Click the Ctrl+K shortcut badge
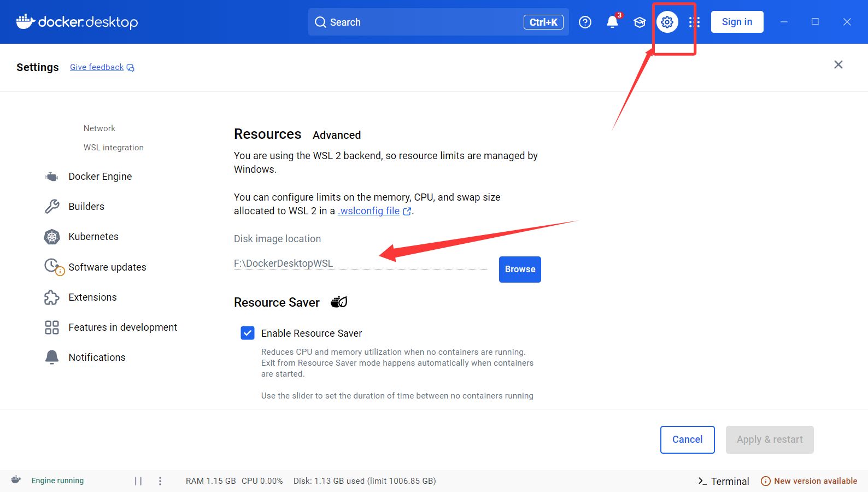The image size is (868, 492). click(543, 22)
